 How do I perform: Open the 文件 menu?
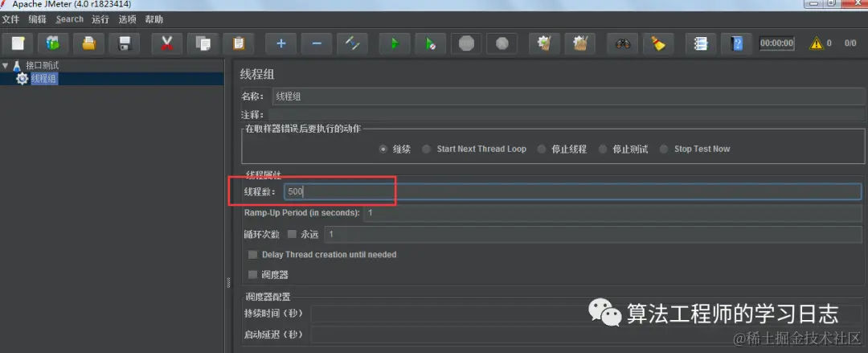(10, 19)
